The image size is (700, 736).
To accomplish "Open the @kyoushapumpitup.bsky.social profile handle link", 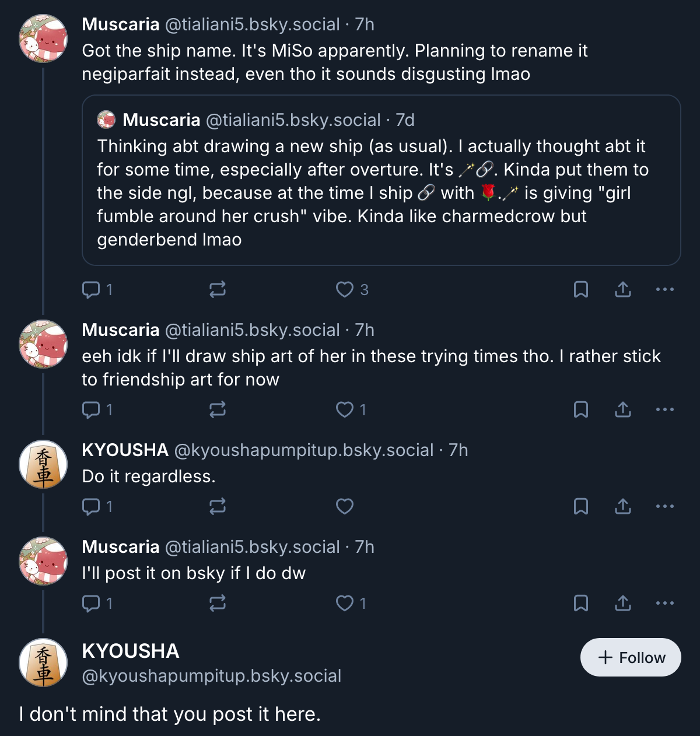I will (x=212, y=676).
